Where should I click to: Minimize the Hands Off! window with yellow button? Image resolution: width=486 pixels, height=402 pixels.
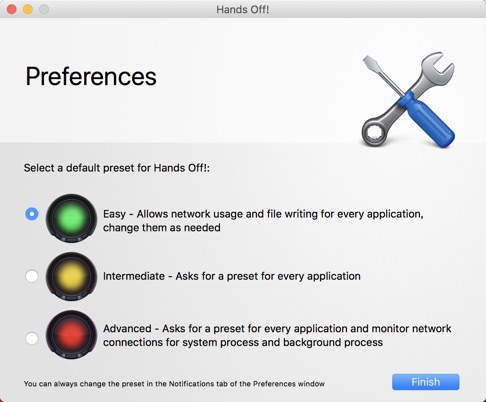pyautogui.click(x=28, y=9)
